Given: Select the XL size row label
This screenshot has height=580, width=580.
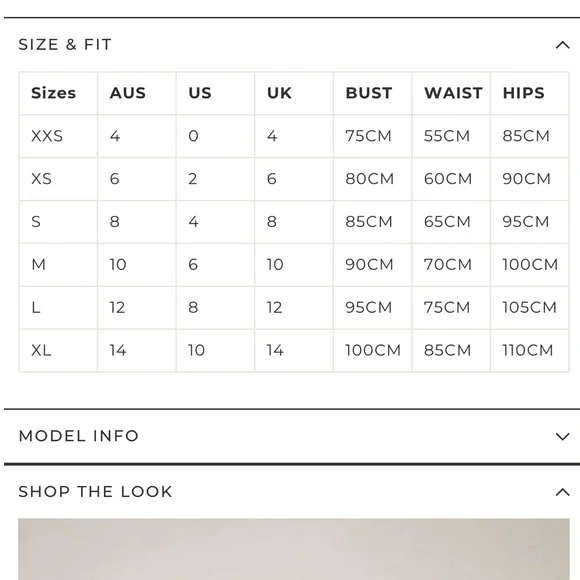Looking at the screenshot, I should [41, 350].
